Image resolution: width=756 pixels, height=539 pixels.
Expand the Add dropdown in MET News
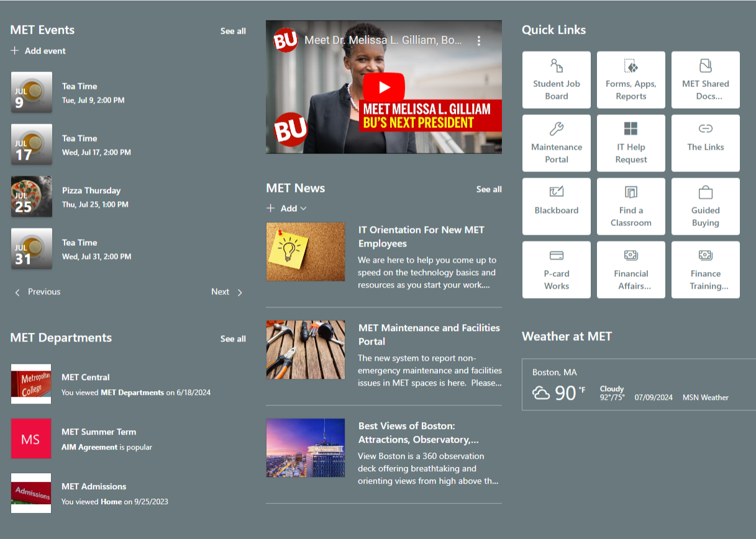point(303,209)
